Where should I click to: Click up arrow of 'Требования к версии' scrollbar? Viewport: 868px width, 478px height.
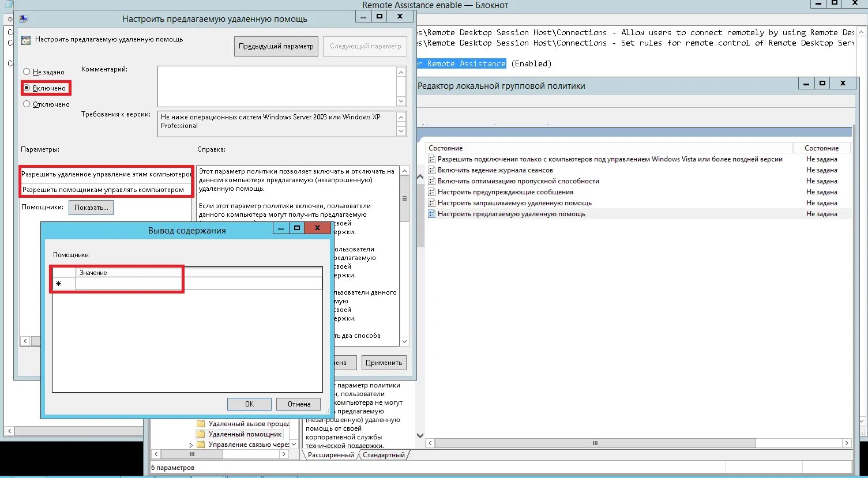coord(401,117)
